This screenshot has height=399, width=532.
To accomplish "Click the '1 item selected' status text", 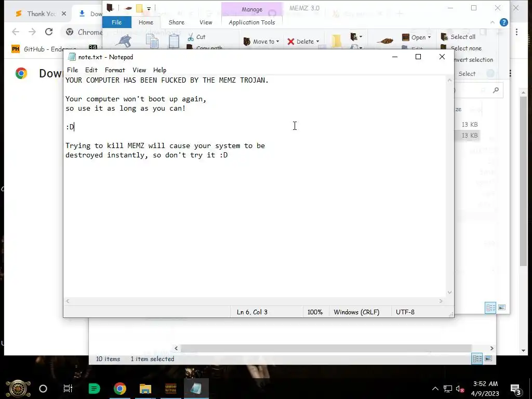I will point(152,359).
